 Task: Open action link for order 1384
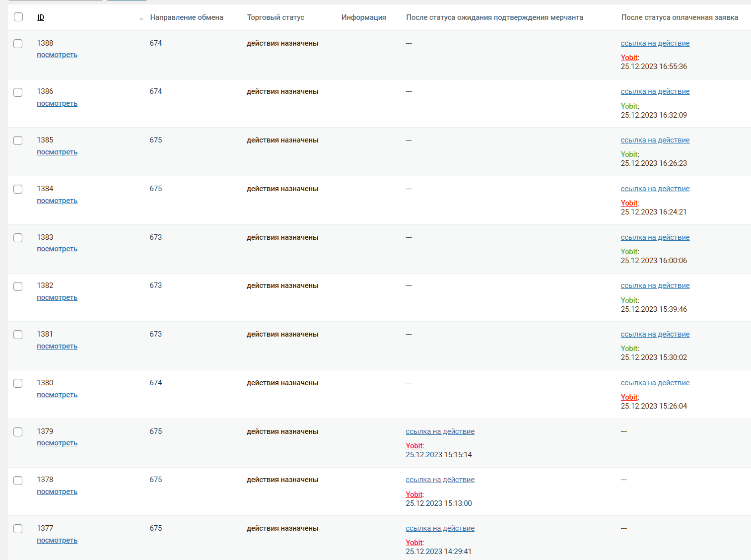pyautogui.click(x=655, y=189)
